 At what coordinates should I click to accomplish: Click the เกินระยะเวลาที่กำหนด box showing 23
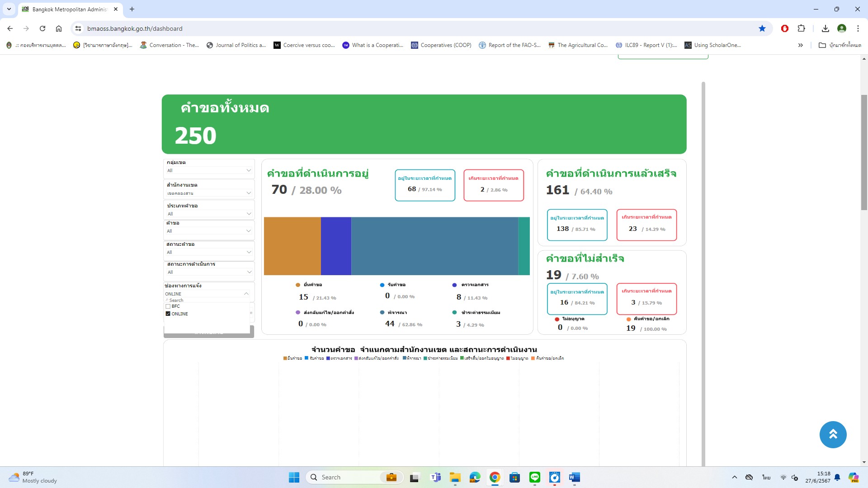pos(646,225)
